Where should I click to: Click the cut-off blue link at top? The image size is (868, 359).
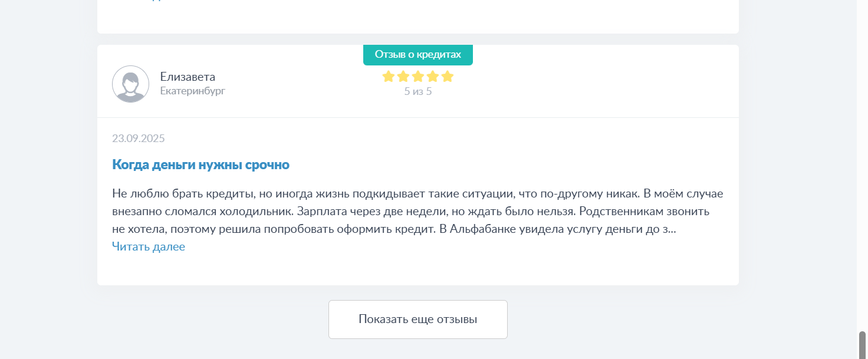click(x=149, y=1)
